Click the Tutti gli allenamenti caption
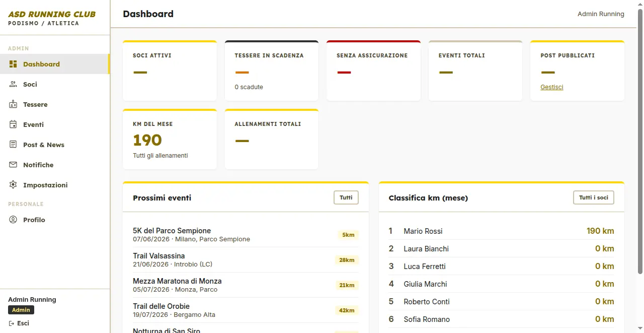 click(160, 156)
